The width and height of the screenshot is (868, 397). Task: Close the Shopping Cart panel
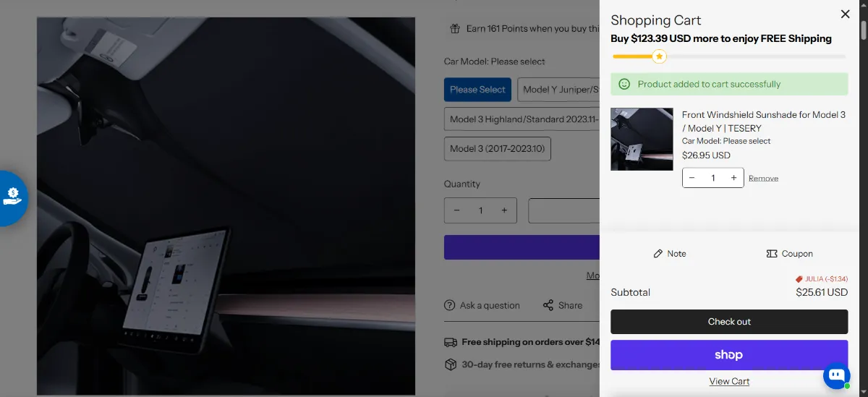pyautogui.click(x=845, y=14)
